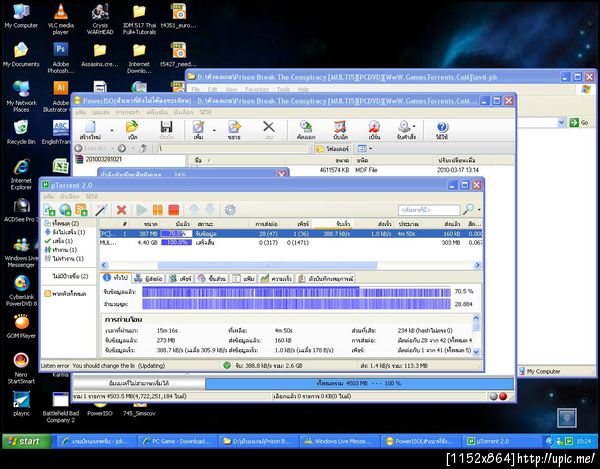Open µTorrent General info tab

(x=116, y=278)
